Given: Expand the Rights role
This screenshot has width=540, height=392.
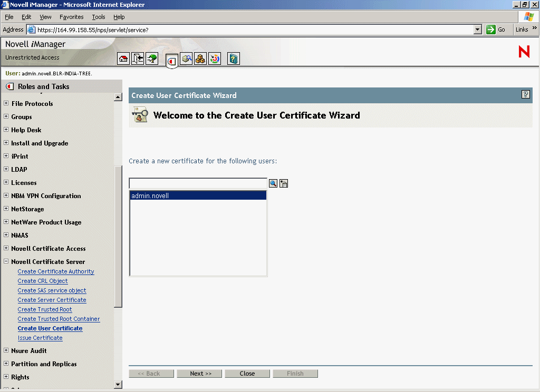Looking at the screenshot, I should tap(6, 377).
